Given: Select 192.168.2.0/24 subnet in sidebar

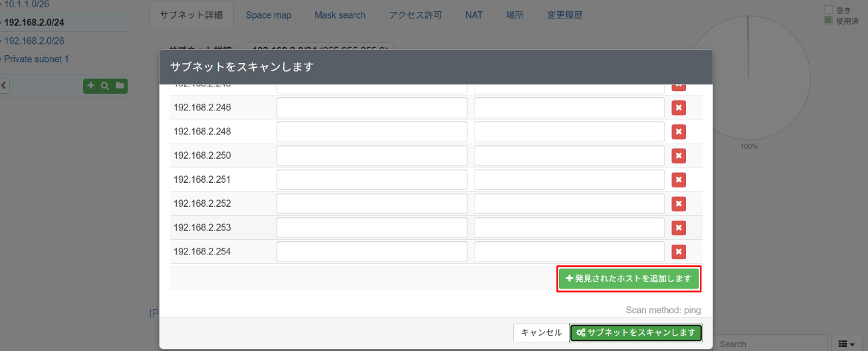Looking at the screenshot, I should pyautogui.click(x=34, y=23).
